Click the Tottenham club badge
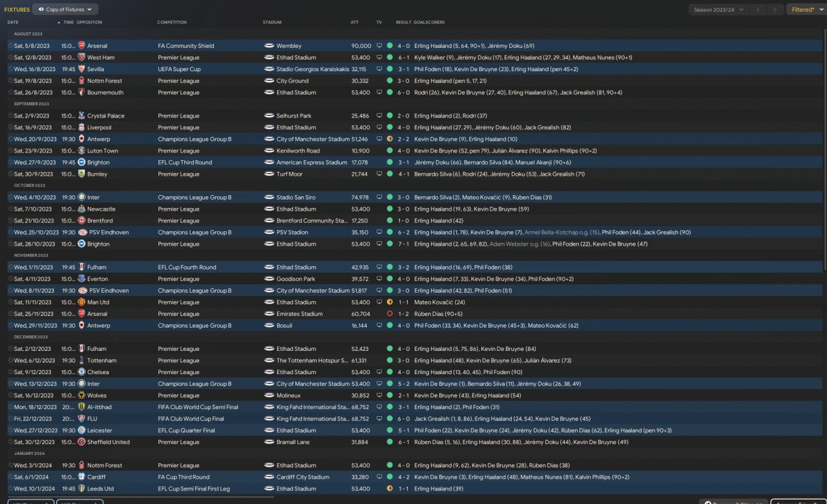 (81, 361)
